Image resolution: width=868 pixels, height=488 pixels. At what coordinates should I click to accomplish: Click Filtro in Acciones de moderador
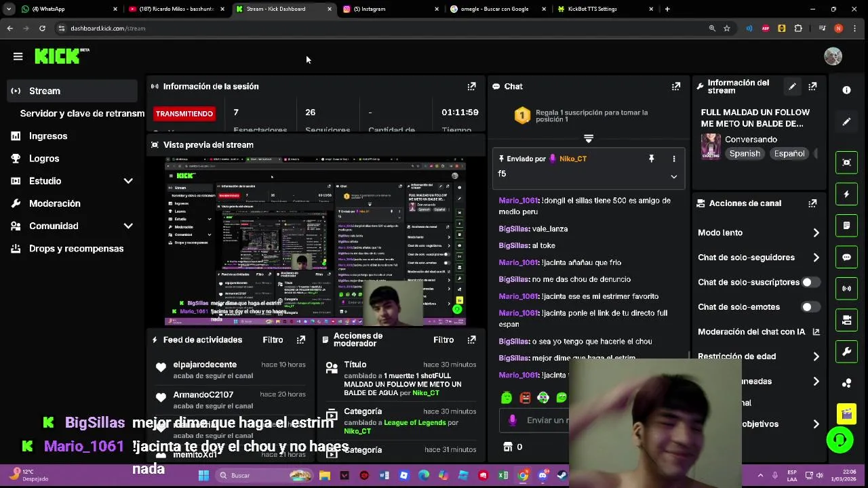[x=443, y=340]
